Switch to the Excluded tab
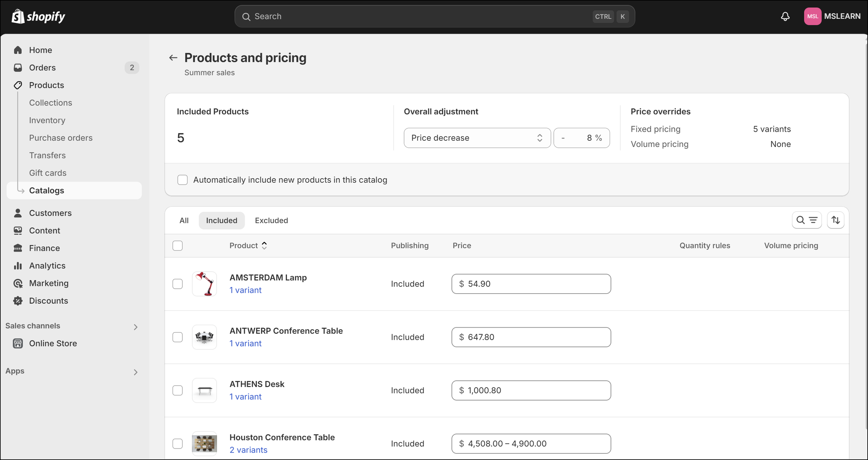Screen dimensions: 868x460 pyautogui.click(x=271, y=221)
